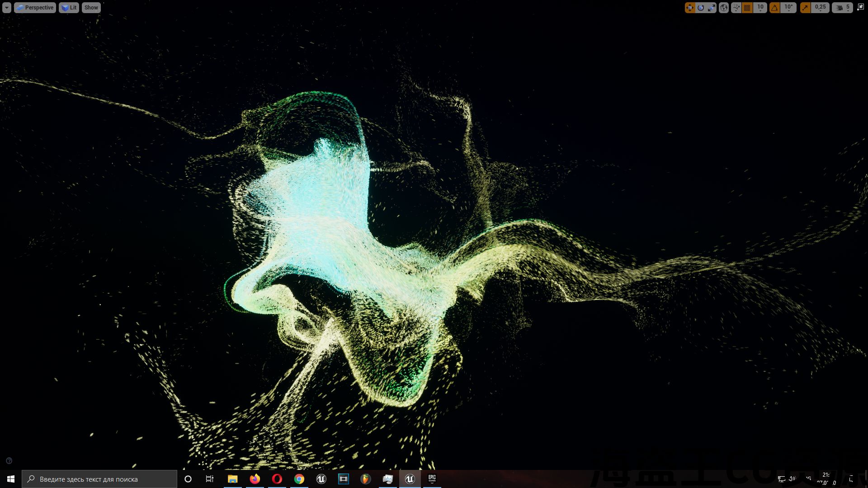Open viewport options arrow menu
Screen dimensions: 868x488
coord(7,8)
